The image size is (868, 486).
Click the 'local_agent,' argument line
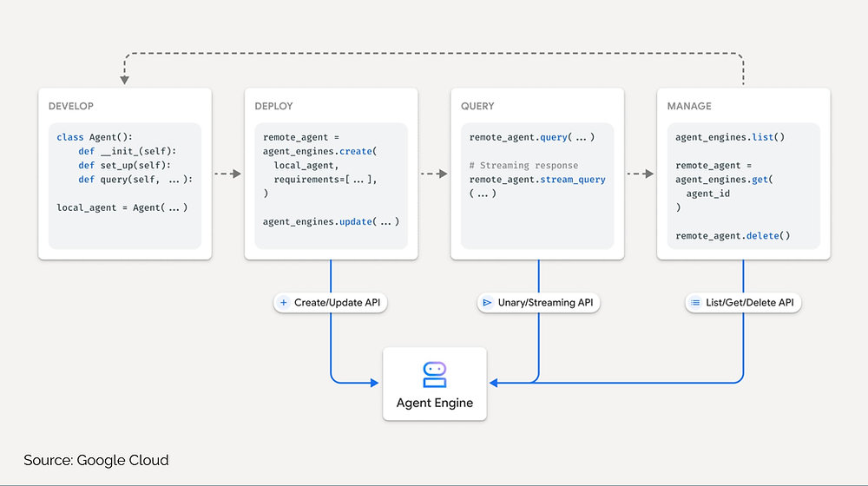[x=306, y=166]
